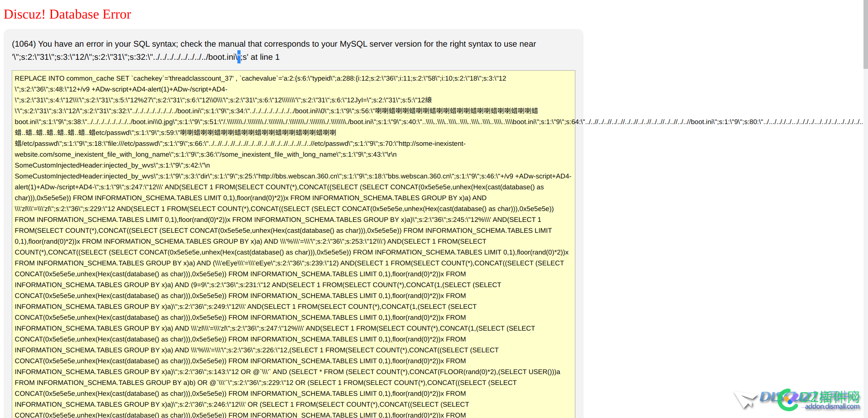This screenshot has width=868, height=418.
Task: Click 'REPLACE INTO common_cache SET' in query
Action: tap(72, 78)
